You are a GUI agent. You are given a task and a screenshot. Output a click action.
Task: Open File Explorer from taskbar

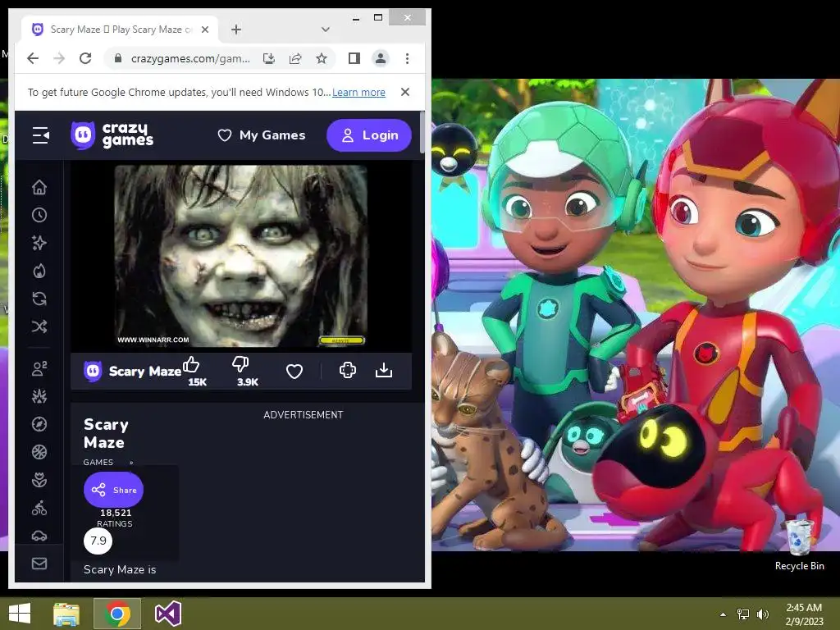pyautogui.click(x=66, y=614)
